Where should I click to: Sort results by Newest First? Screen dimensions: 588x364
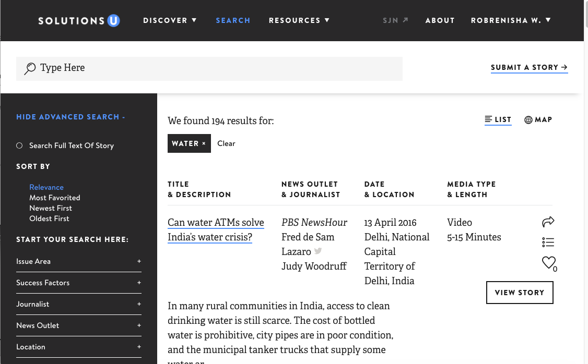click(x=51, y=208)
